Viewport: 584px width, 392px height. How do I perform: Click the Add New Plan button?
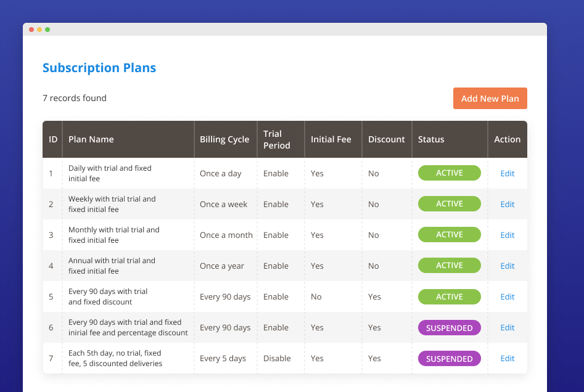(490, 99)
